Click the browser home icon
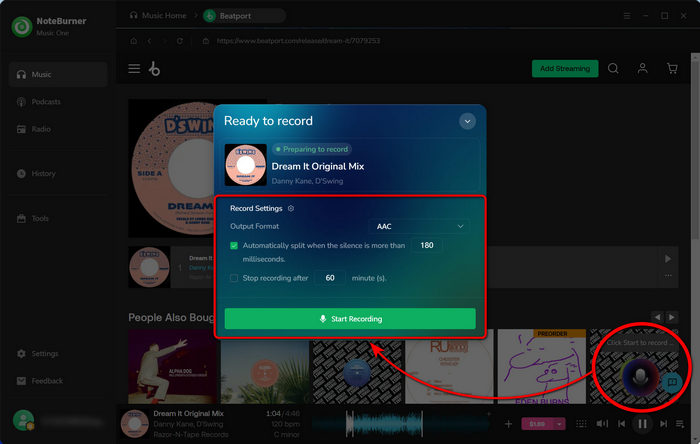Screen dimensions: 700x444 (133, 41)
